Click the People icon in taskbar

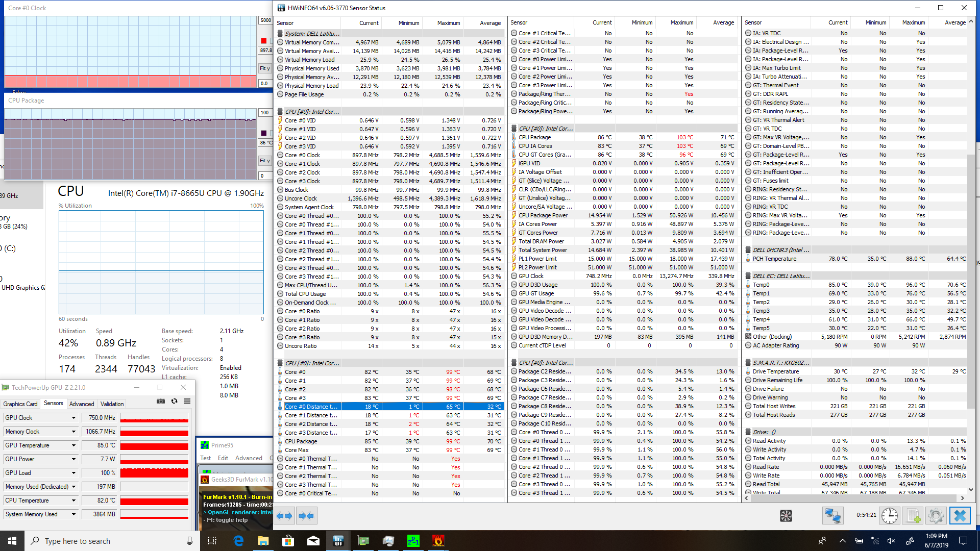tap(822, 541)
